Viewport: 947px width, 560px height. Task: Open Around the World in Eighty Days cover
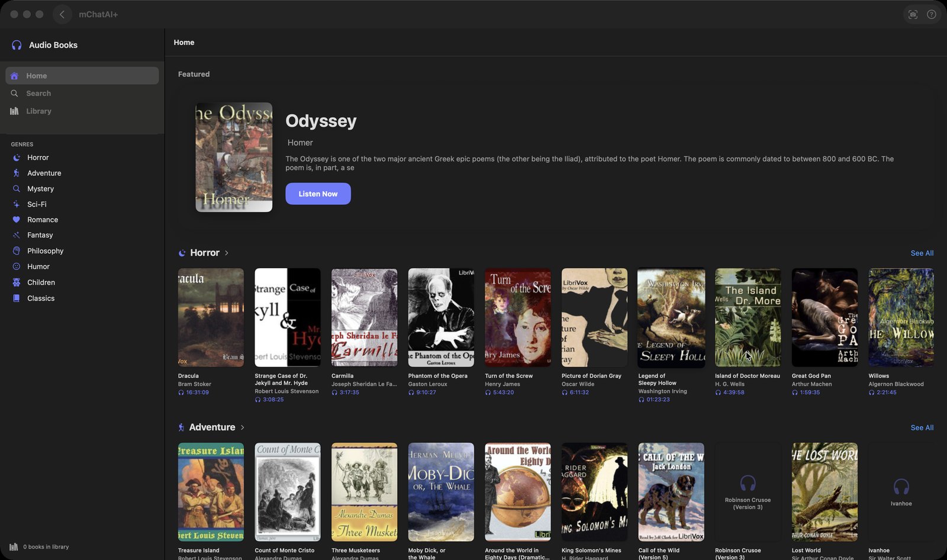[x=518, y=492]
